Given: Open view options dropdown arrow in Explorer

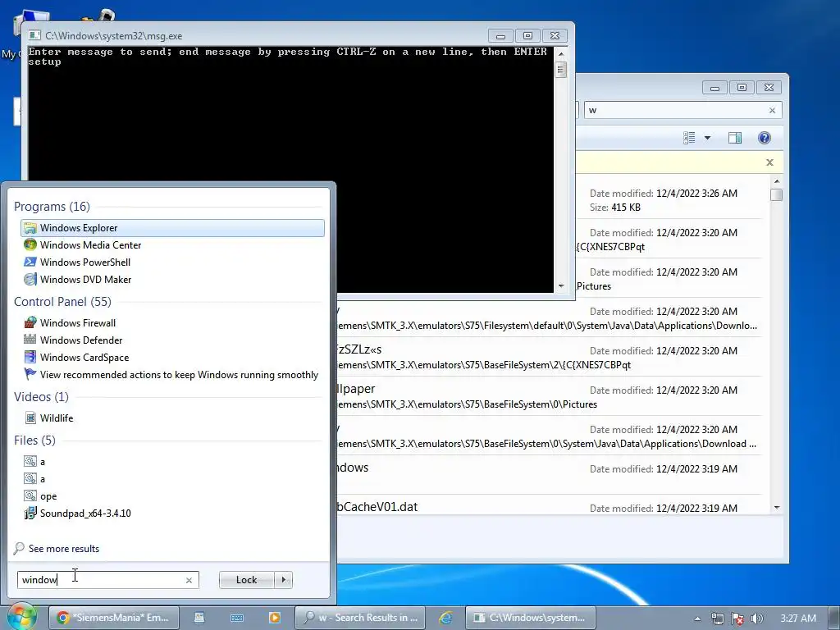Looking at the screenshot, I should [707, 138].
